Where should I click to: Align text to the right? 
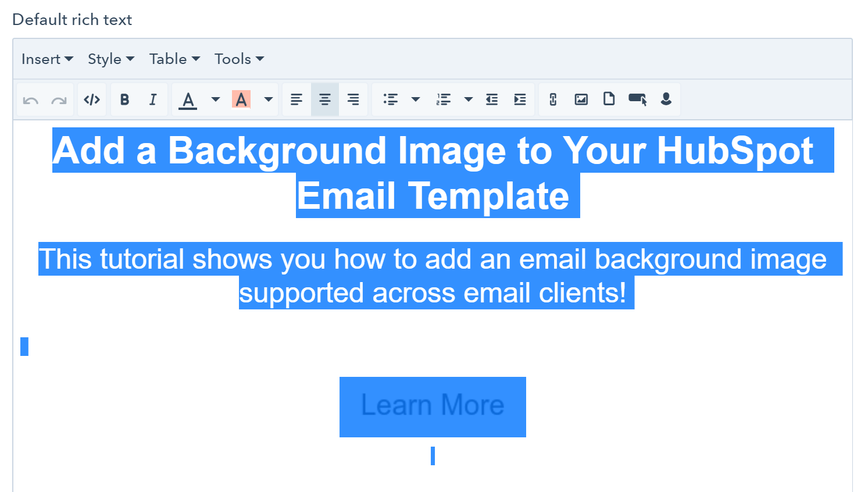pyautogui.click(x=353, y=99)
